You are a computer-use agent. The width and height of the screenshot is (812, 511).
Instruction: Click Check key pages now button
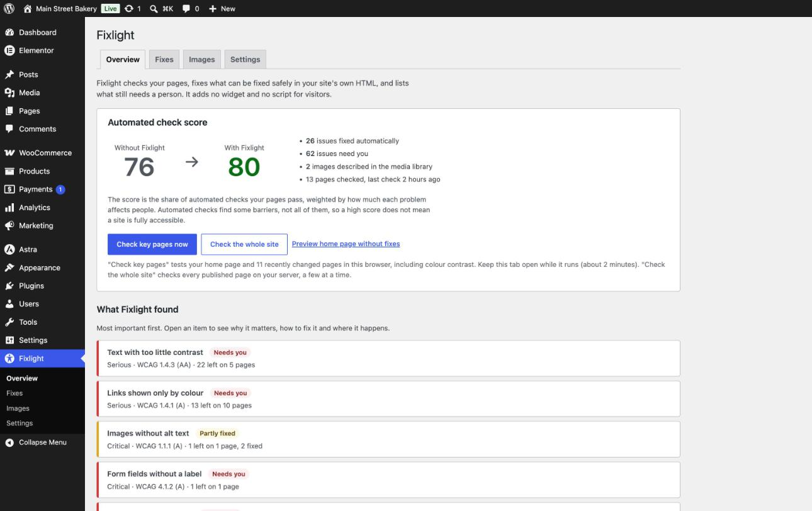[x=152, y=244]
